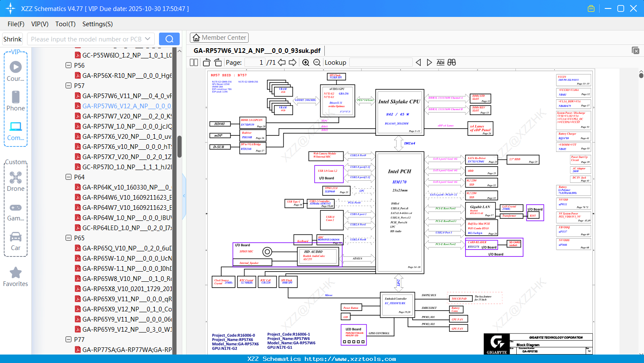Toggle the two-page view layout icon

pos(194,63)
